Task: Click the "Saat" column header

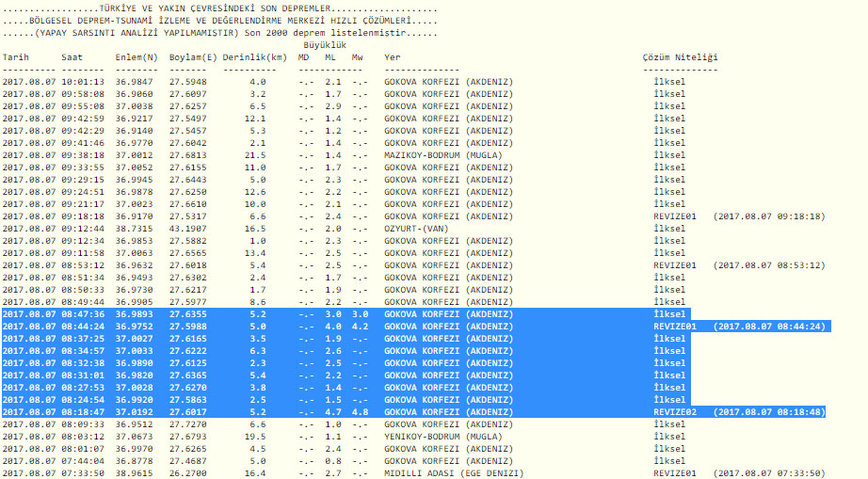Action: [72, 57]
